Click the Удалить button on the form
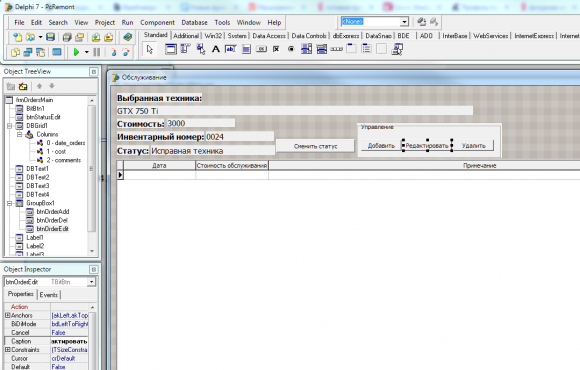This screenshot has width=580, height=370. click(473, 146)
